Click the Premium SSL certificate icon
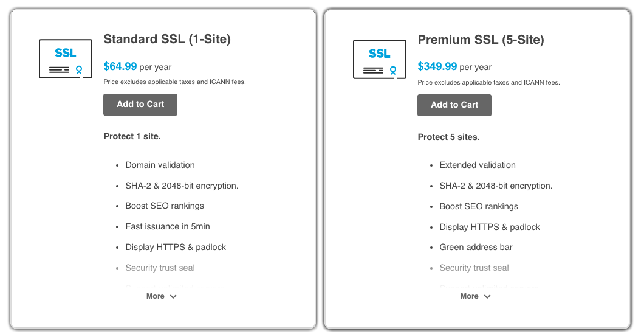The image size is (644, 334). click(380, 58)
